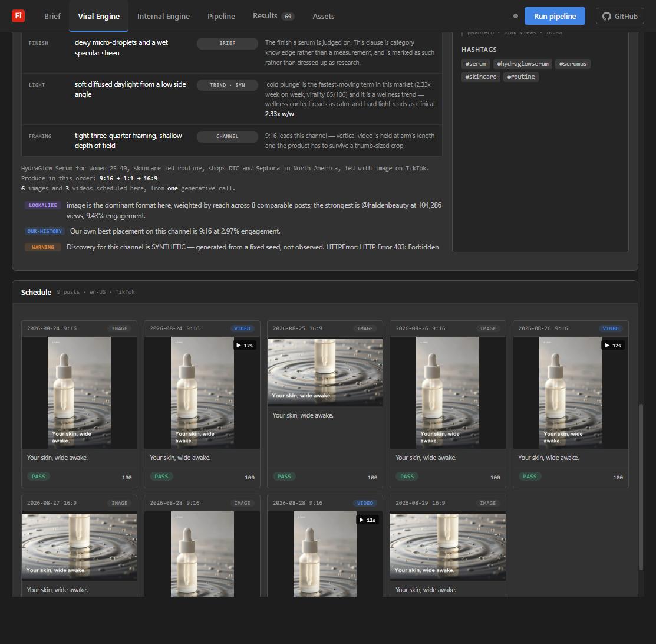Open the 2026-08-24 9:16 VIDEO thumbnail

[202, 392]
